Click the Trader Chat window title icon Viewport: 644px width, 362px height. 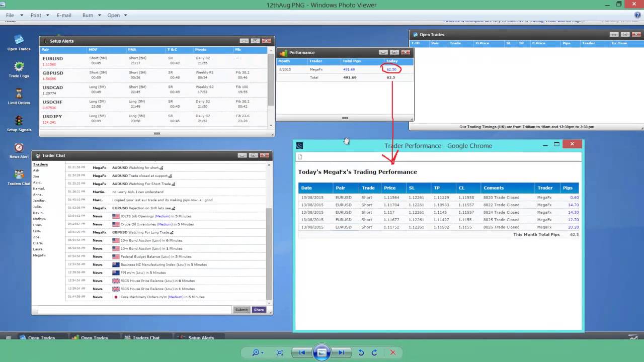point(38,155)
